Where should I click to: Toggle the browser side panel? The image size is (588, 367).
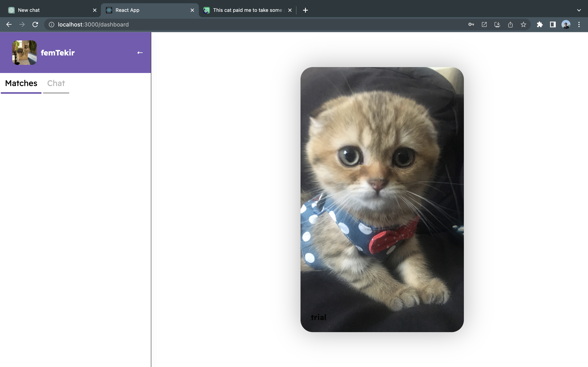coord(553,24)
